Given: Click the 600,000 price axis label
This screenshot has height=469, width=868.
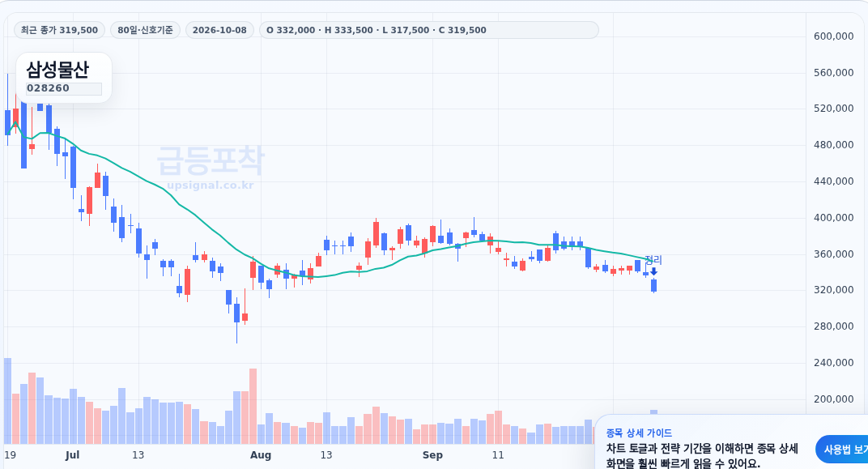Looking at the screenshot, I should (x=834, y=36).
